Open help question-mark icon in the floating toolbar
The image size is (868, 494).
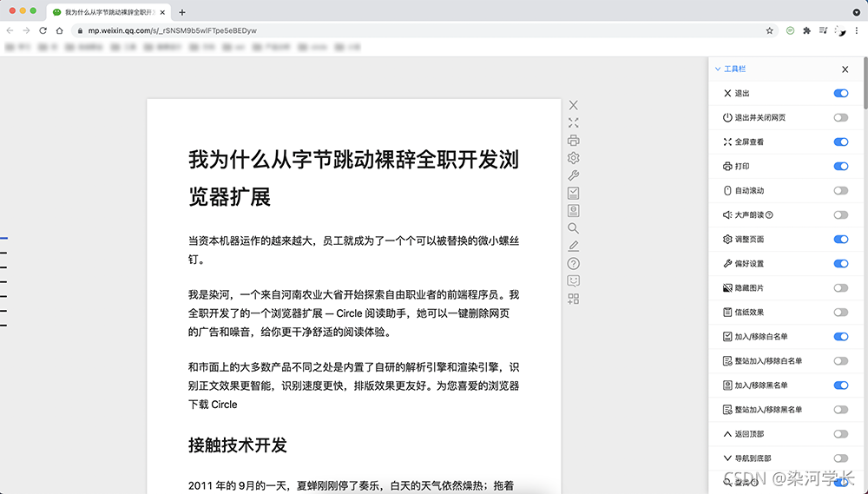574,264
